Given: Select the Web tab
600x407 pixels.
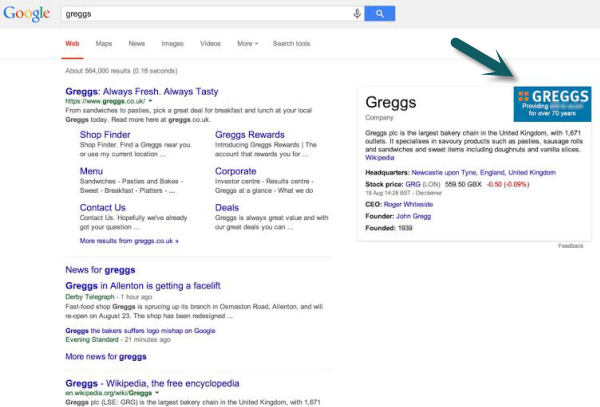Looking at the screenshot, I should click(x=72, y=44).
